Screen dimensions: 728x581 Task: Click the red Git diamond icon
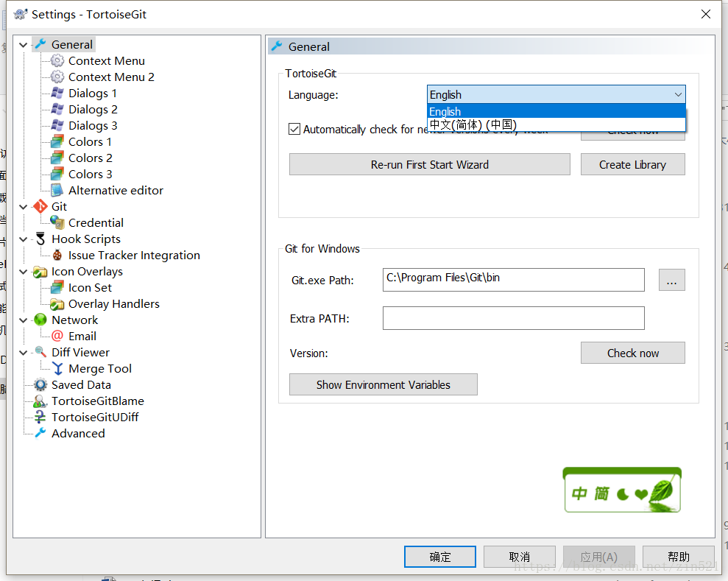click(40, 207)
